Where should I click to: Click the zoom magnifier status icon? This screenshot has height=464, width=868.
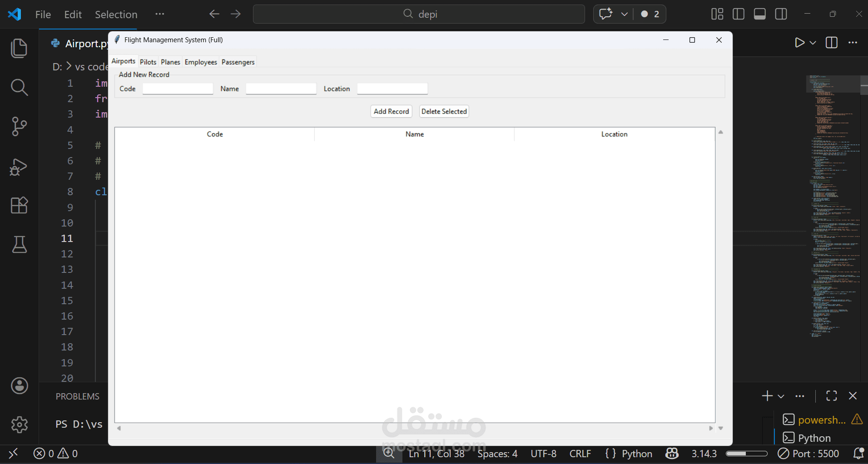point(389,453)
